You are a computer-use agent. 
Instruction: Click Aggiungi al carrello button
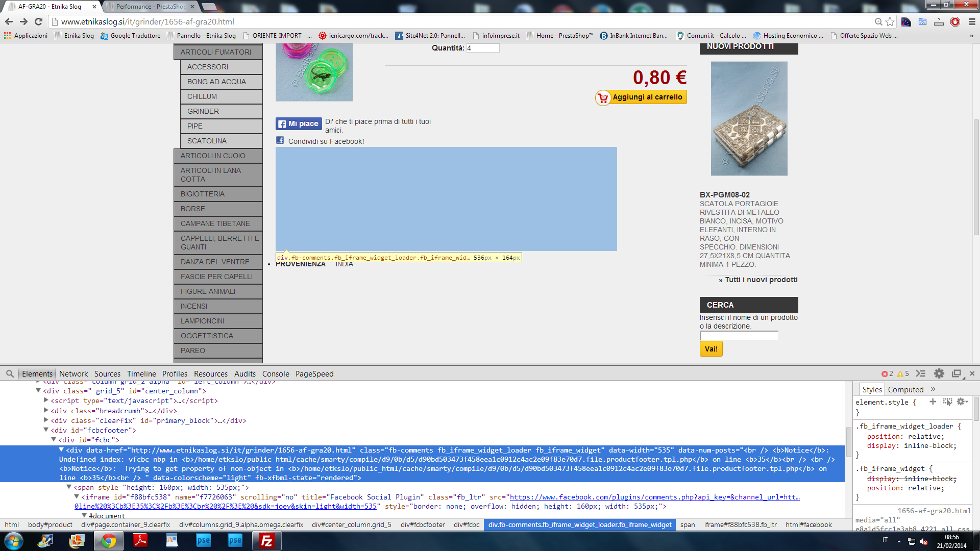pos(641,97)
